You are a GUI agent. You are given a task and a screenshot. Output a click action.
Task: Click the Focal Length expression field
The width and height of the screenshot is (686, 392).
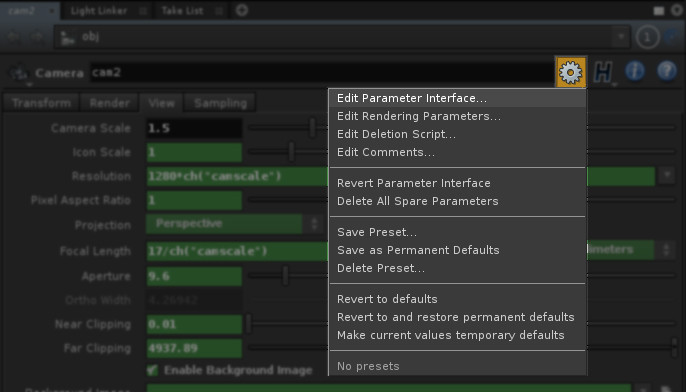pos(237,251)
